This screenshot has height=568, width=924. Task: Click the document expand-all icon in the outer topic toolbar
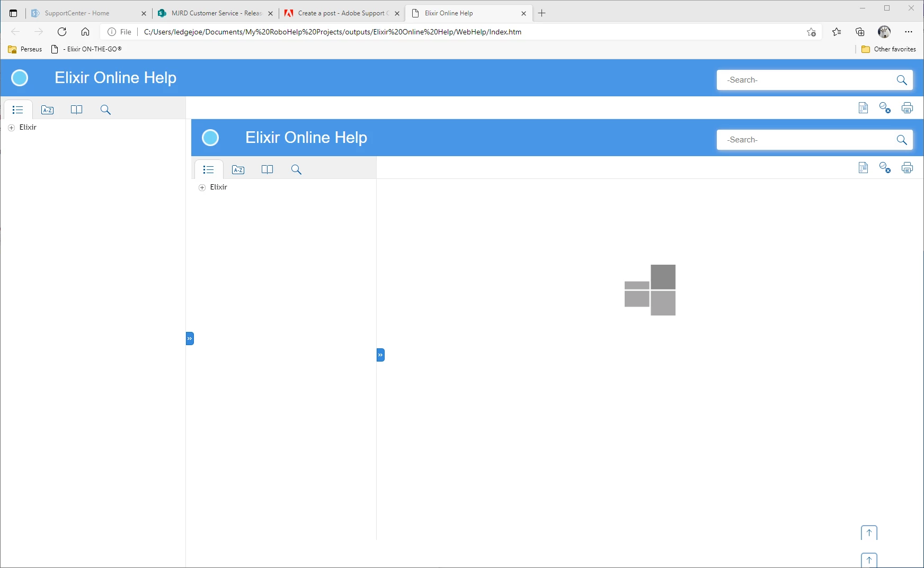tap(863, 108)
